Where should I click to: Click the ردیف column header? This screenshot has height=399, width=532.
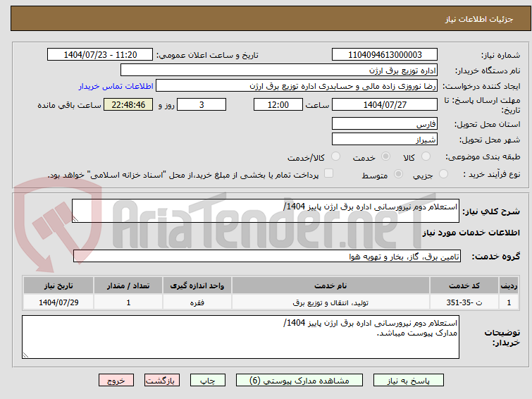click(509, 286)
